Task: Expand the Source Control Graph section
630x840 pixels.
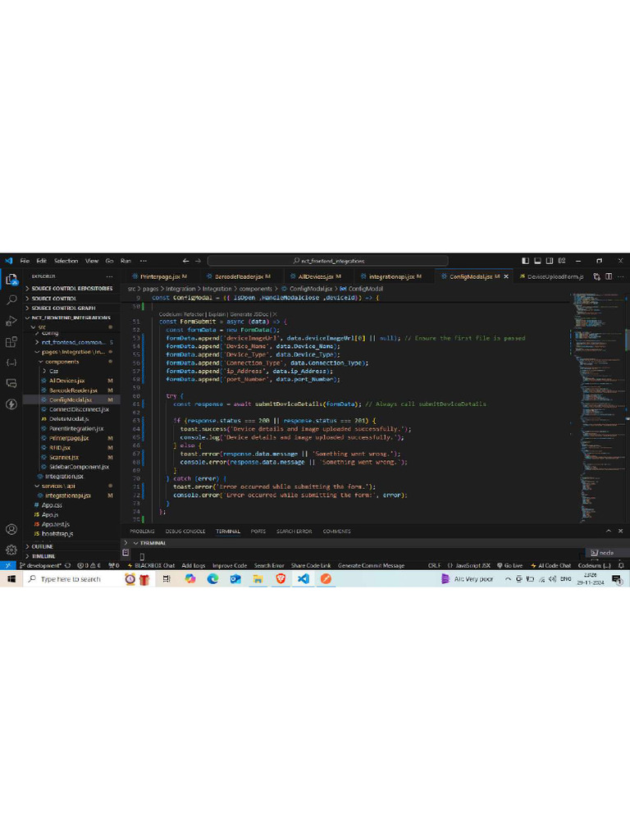Action: [x=71, y=308]
